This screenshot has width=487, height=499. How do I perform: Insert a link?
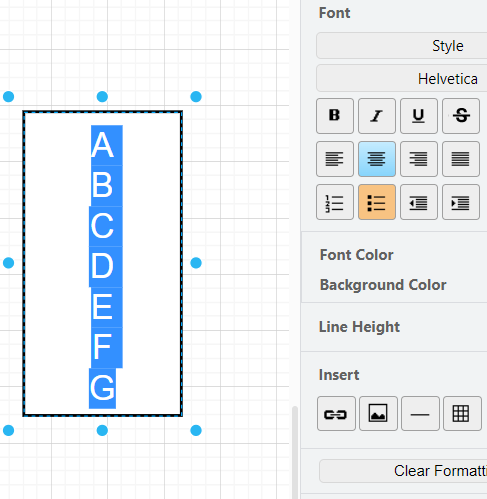coord(336,414)
